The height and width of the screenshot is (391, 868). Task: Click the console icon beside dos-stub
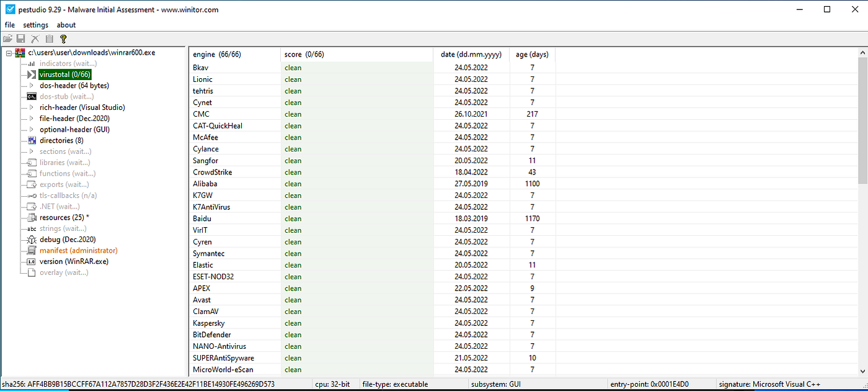(x=32, y=96)
